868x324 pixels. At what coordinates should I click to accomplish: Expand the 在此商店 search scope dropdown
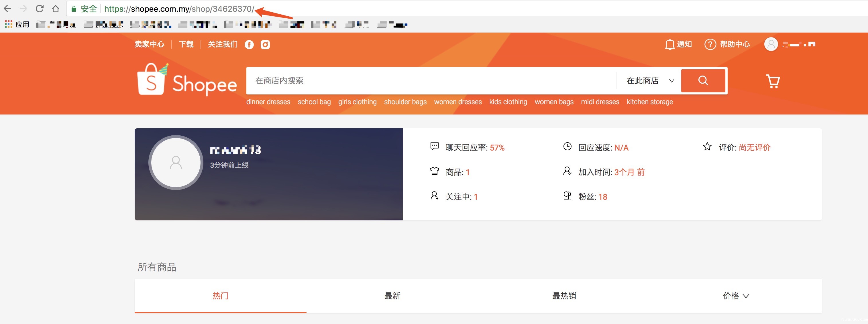[650, 80]
